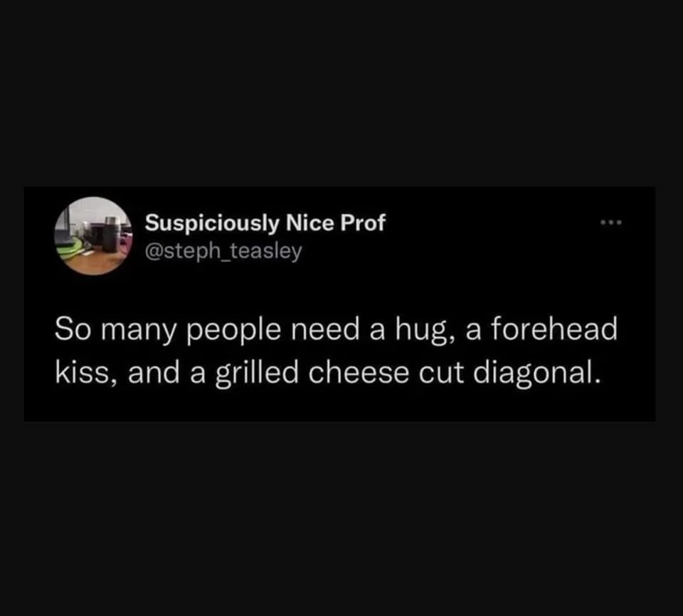Click the word 'many' in the tweet

[139, 331]
